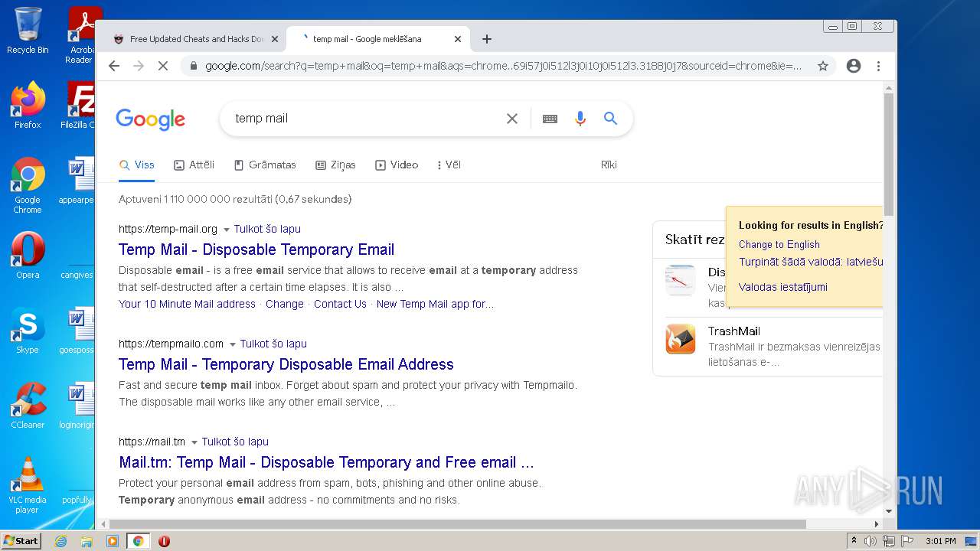Open the 'Change' sitelink
The height and width of the screenshot is (551, 980).
(x=285, y=304)
